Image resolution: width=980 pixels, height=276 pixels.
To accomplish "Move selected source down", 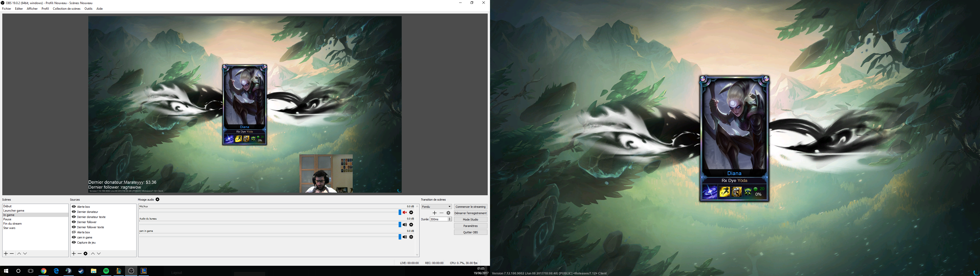I will pos(99,254).
